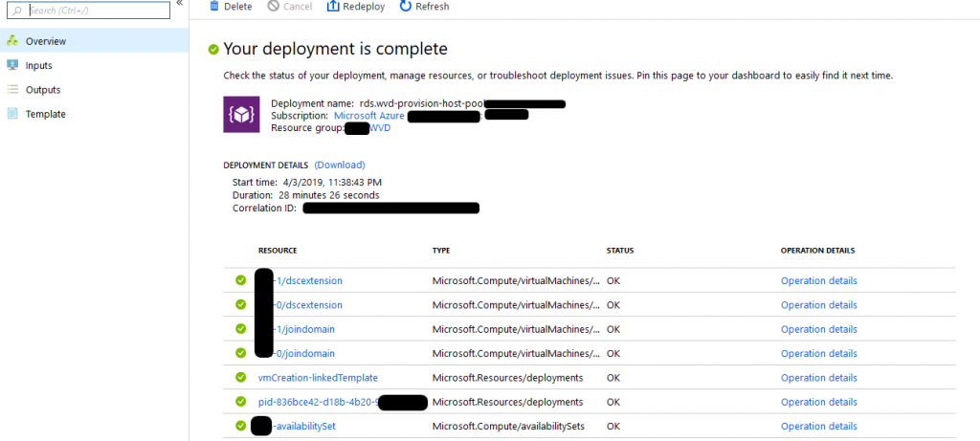Screen dimensions: 980x441
Task: Click green check beside deployment complete heading
Action: [213, 50]
